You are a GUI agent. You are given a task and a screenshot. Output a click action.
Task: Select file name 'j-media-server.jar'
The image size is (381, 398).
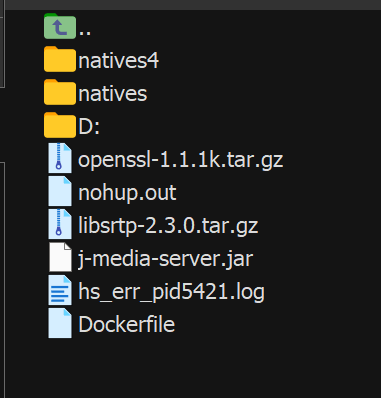click(165, 259)
